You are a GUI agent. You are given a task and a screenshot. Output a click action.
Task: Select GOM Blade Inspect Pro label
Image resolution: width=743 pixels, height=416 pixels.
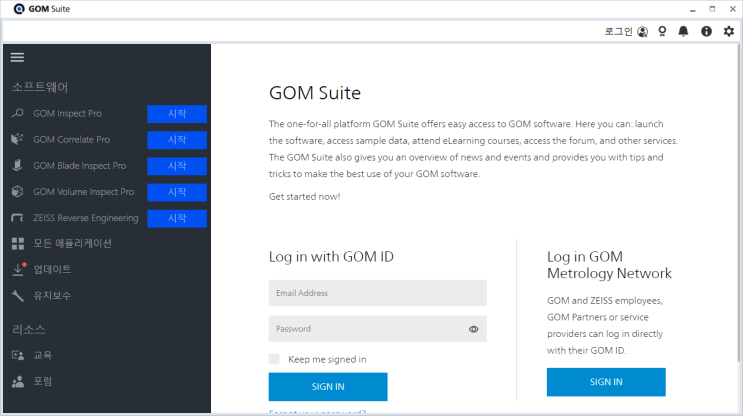point(80,165)
